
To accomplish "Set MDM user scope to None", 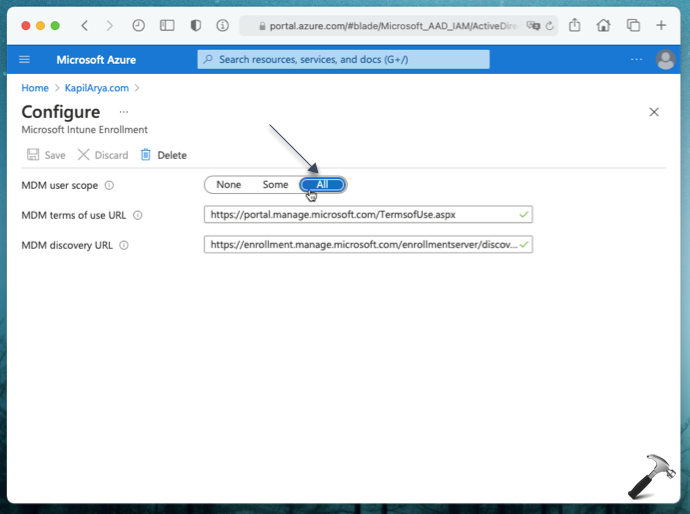I will point(228,185).
